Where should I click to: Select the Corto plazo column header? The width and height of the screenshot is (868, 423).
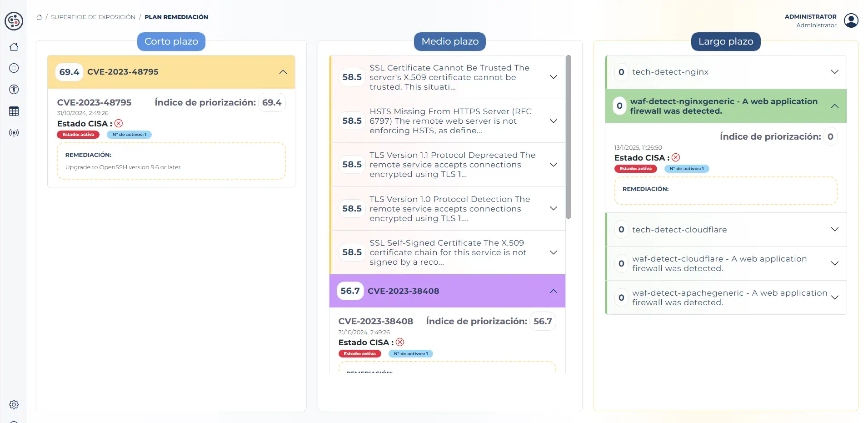click(171, 41)
